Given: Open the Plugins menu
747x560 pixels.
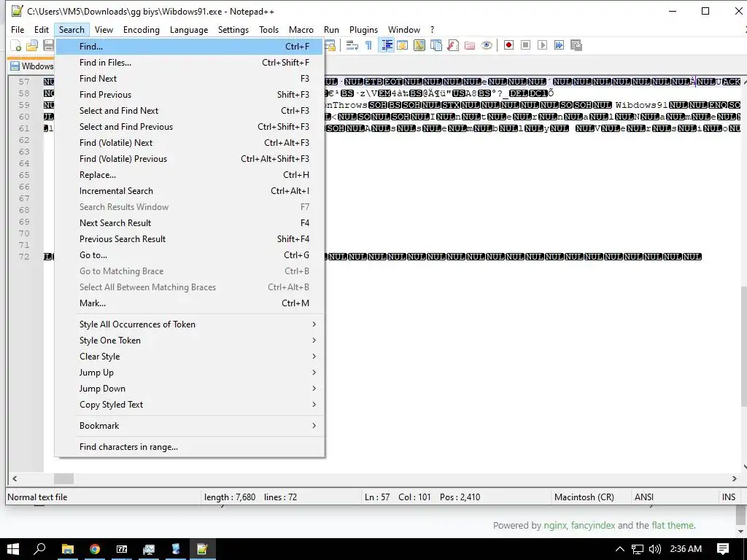Looking at the screenshot, I should (x=363, y=29).
